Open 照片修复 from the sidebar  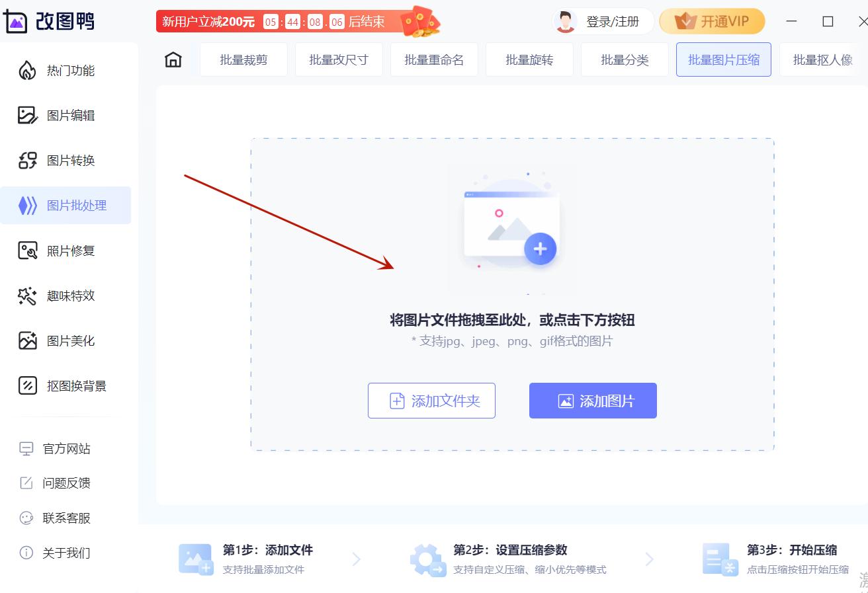[x=63, y=251]
